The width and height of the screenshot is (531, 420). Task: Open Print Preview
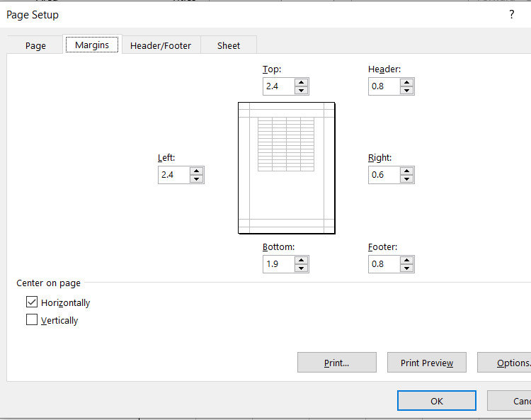coord(427,363)
